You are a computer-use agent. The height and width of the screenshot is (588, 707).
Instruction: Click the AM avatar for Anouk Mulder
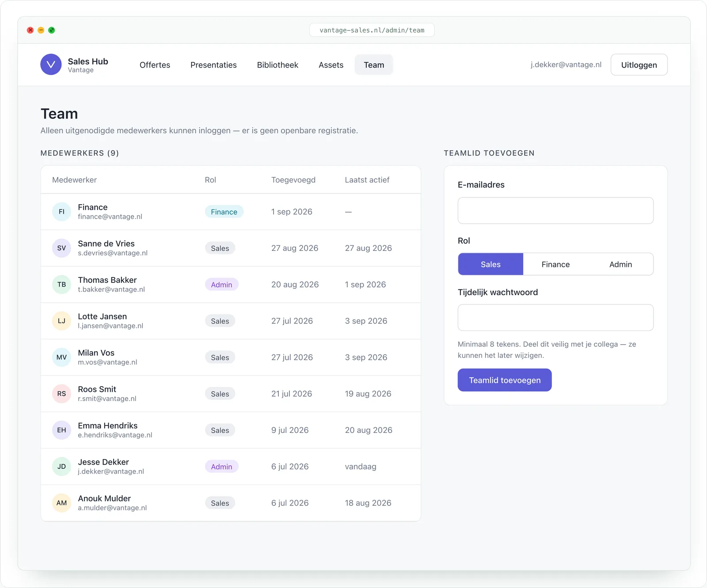(61, 503)
